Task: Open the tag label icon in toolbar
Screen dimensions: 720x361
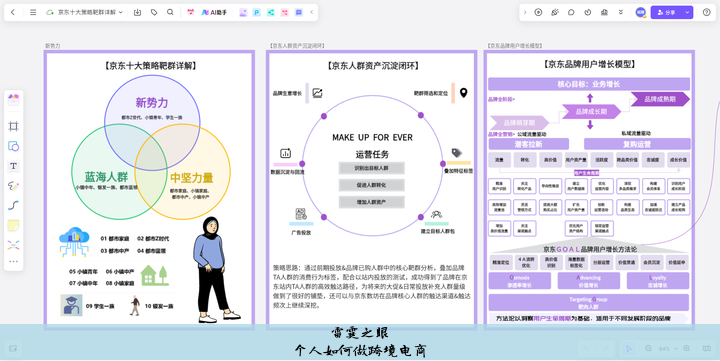Action: [x=154, y=12]
